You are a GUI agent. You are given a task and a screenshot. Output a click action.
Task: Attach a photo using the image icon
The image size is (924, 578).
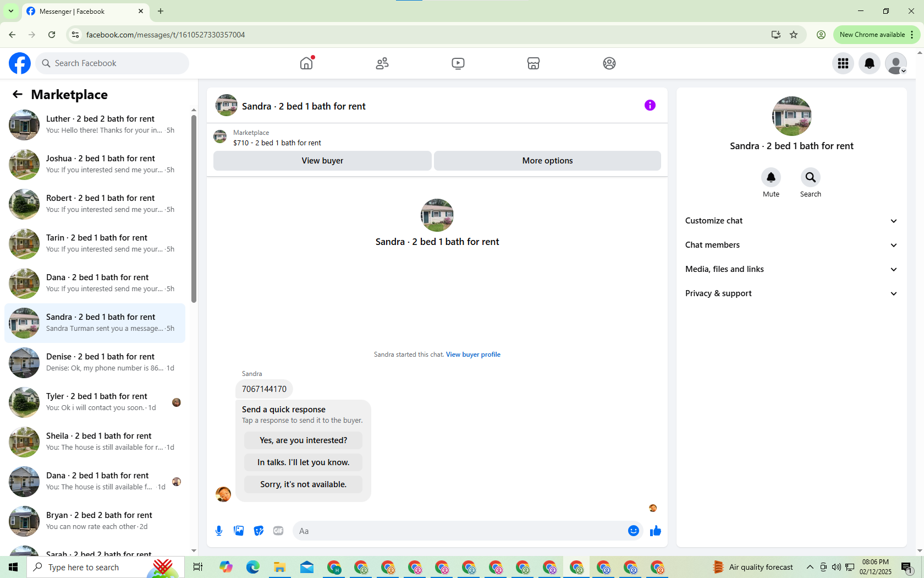(239, 531)
